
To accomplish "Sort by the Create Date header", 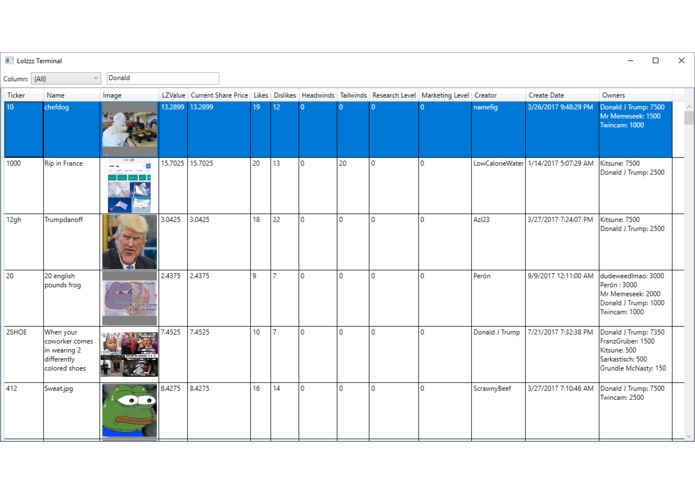I will click(x=562, y=95).
